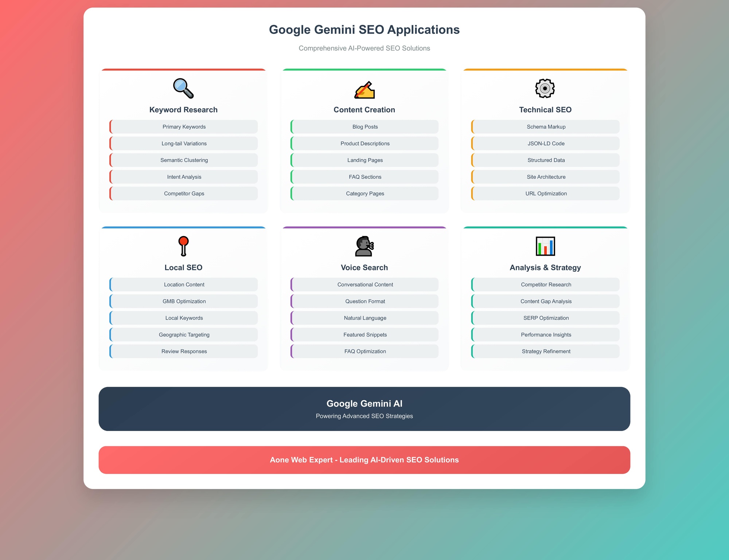This screenshot has width=729, height=560.
Task: Click the Featured Snippets entry
Action: 364,335
